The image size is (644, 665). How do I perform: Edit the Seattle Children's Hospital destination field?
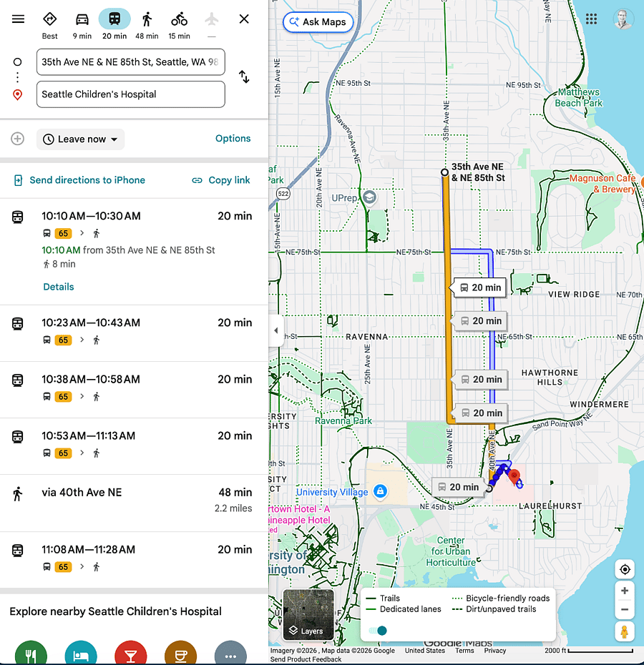(x=131, y=94)
